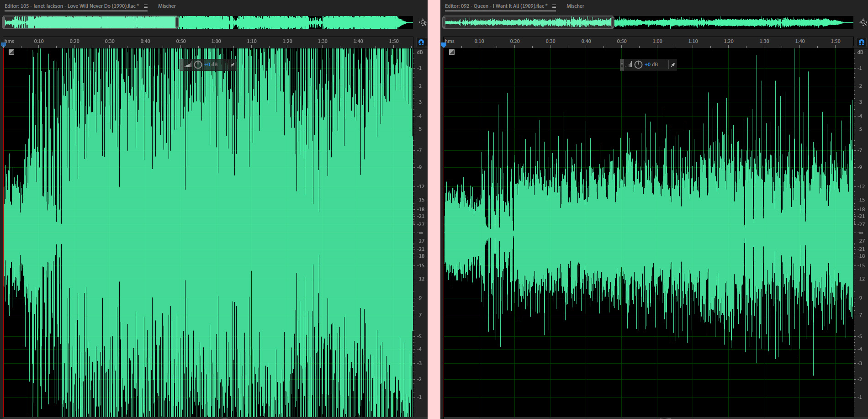Click the volume bars icon in Queen HUD

[x=628, y=65]
